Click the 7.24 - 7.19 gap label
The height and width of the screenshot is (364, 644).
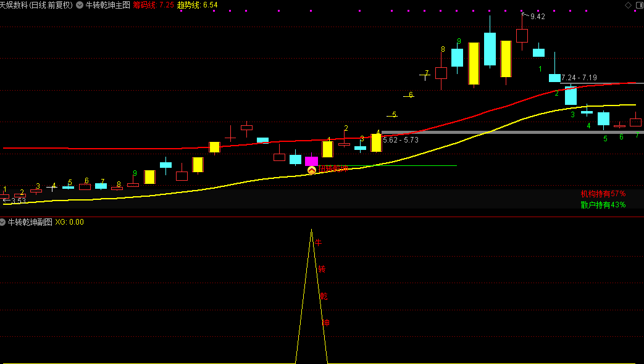click(579, 78)
